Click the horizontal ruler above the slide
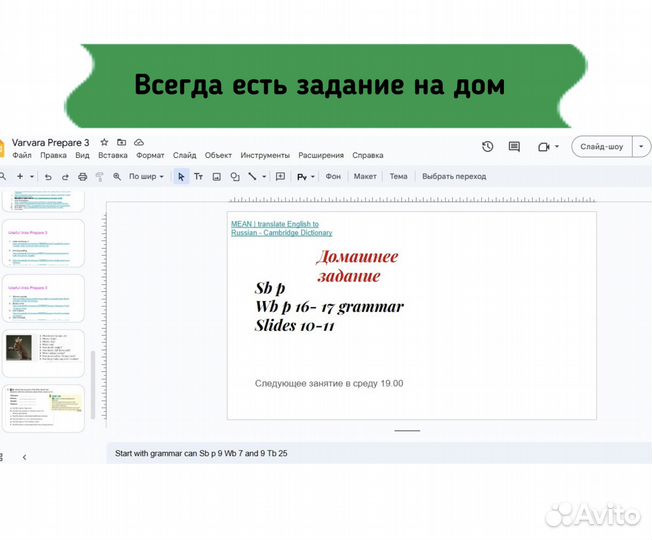 [412, 200]
